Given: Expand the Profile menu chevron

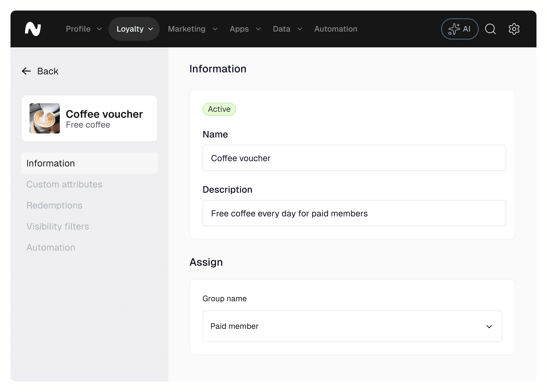Looking at the screenshot, I should click(x=99, y=29).
